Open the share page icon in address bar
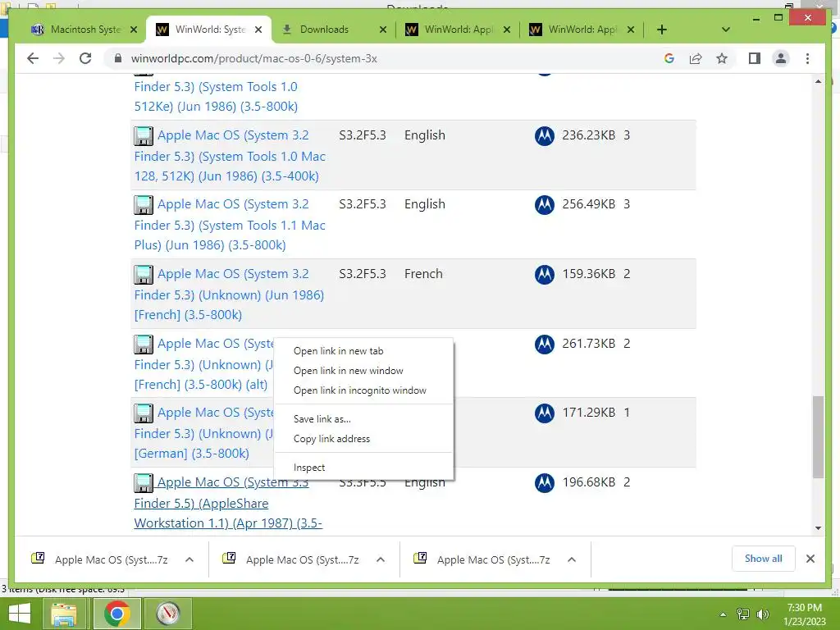This screenshot has height=630, width=840. point(696,58)
